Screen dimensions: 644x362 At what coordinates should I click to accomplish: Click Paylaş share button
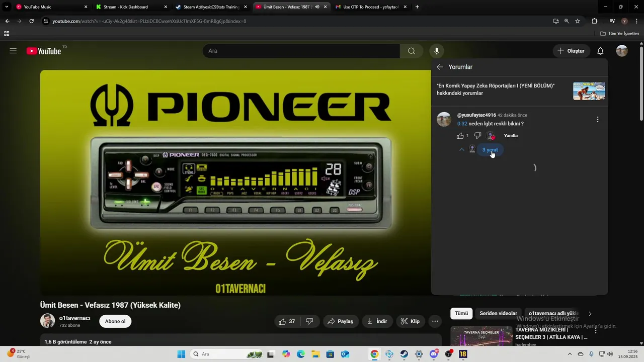[341, 321]
